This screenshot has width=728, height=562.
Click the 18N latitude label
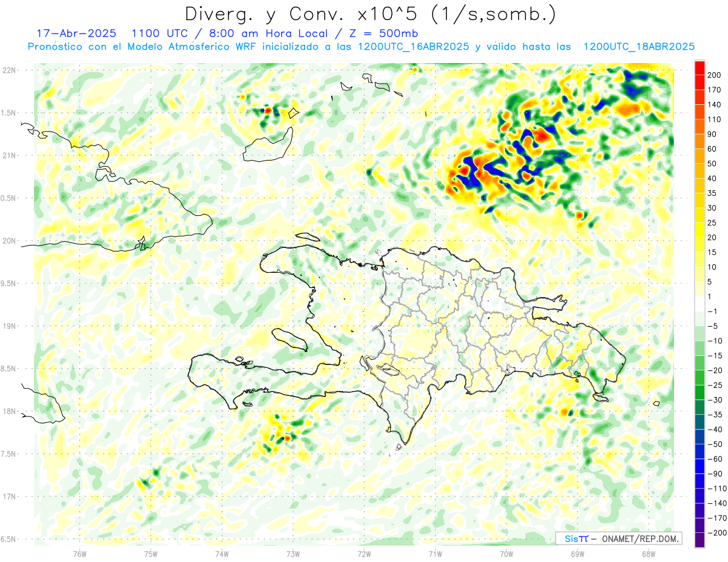(x=9, y=411)
